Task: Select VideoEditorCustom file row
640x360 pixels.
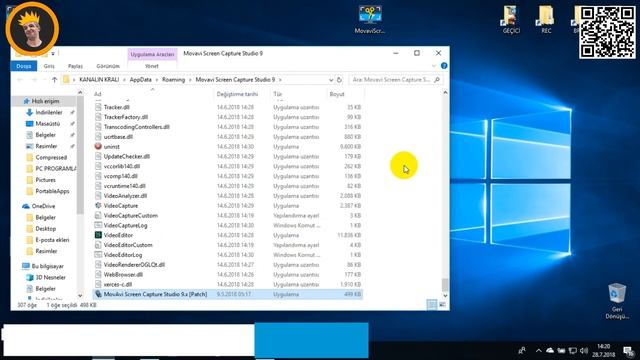Action: (x=228, y=245)
